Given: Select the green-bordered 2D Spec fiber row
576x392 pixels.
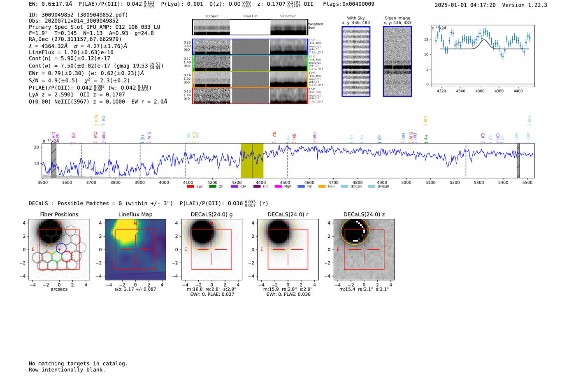Looking at the screenshot, I should point(250,63).
